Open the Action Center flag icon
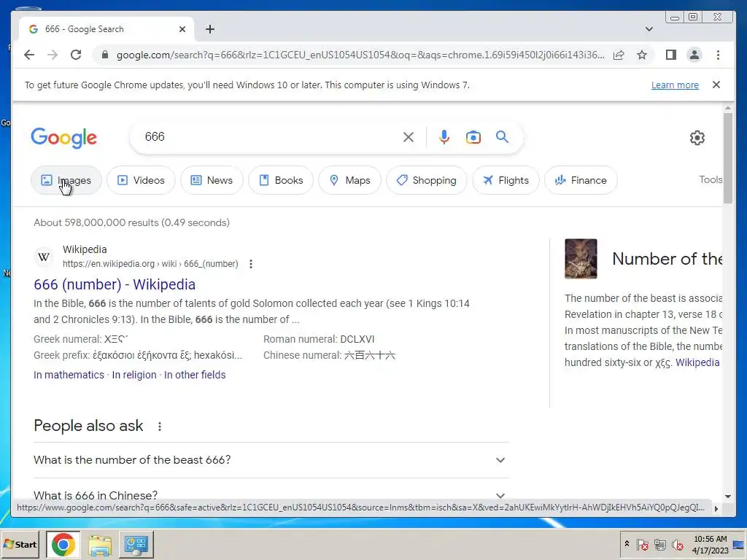The width and height of the screenshot is (747, 560). [x=642, y=544]
